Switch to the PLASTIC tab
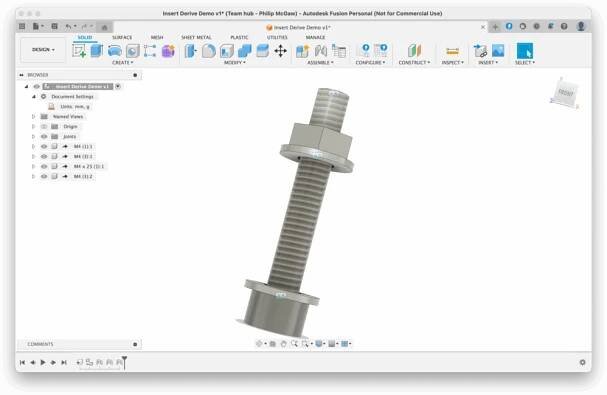Viewport: 607px width, 395px height. click(x=239, y=38)
